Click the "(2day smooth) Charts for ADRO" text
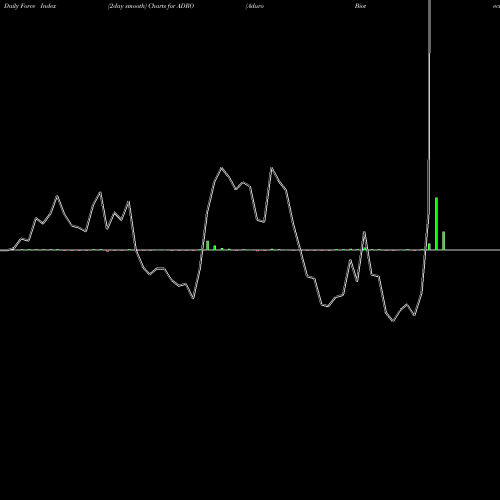This screenshot has width=500, height=500. [151, 6]
